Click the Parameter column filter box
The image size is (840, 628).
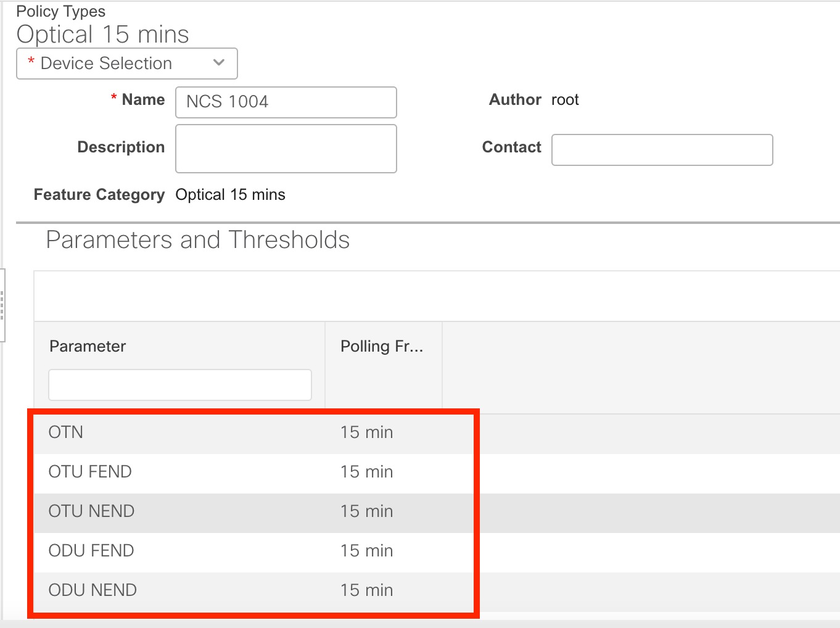179,385
